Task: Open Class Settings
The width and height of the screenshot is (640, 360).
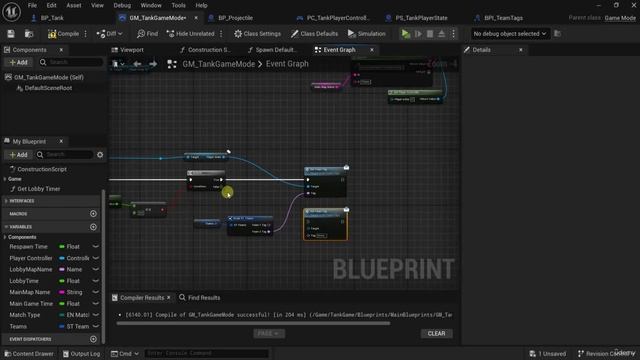Action: [x=257, y=34]
